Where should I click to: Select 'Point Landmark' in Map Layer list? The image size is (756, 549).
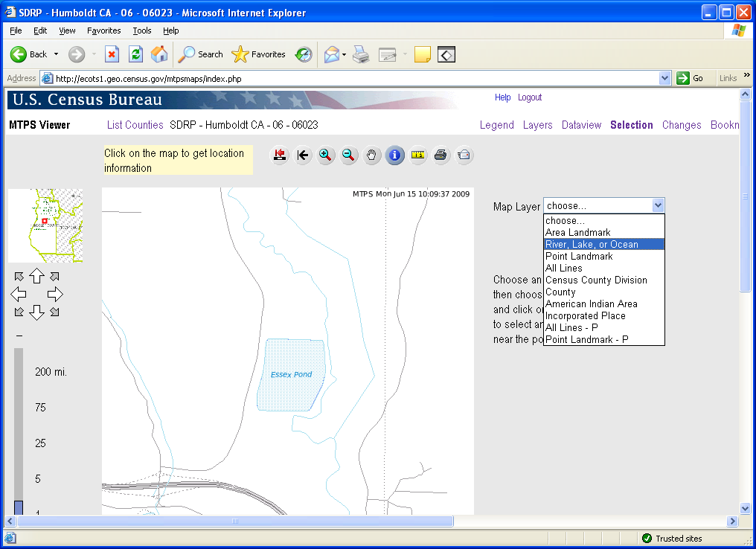click(x=579, y=256)
